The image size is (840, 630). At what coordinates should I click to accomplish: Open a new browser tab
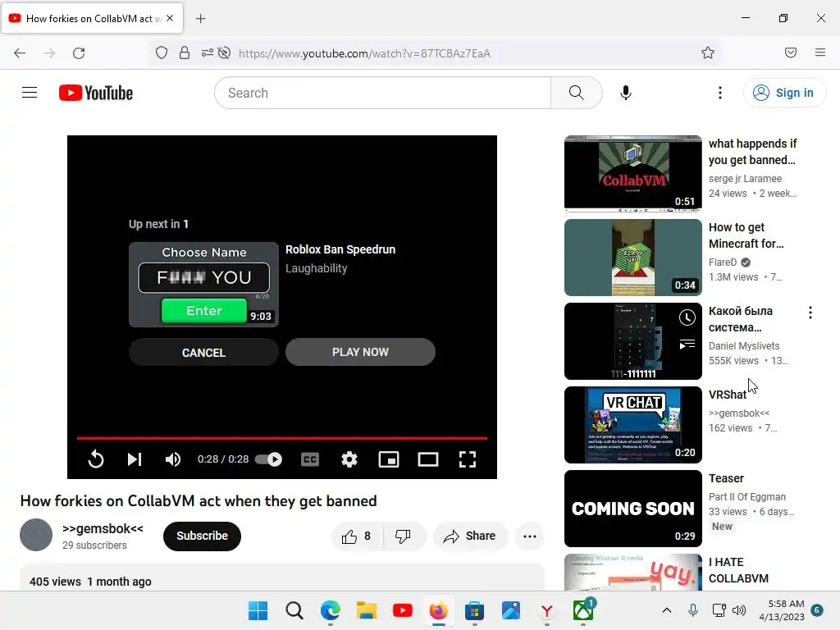tap(201, 19)
